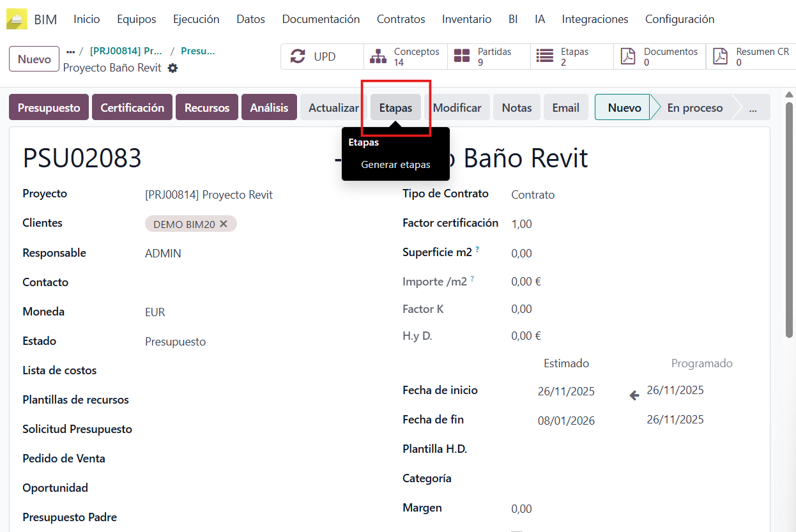The width and height of the screenshot is (796, 532).
Task: Choose Generar etapas from the open menu
Action: pos(395,164)
